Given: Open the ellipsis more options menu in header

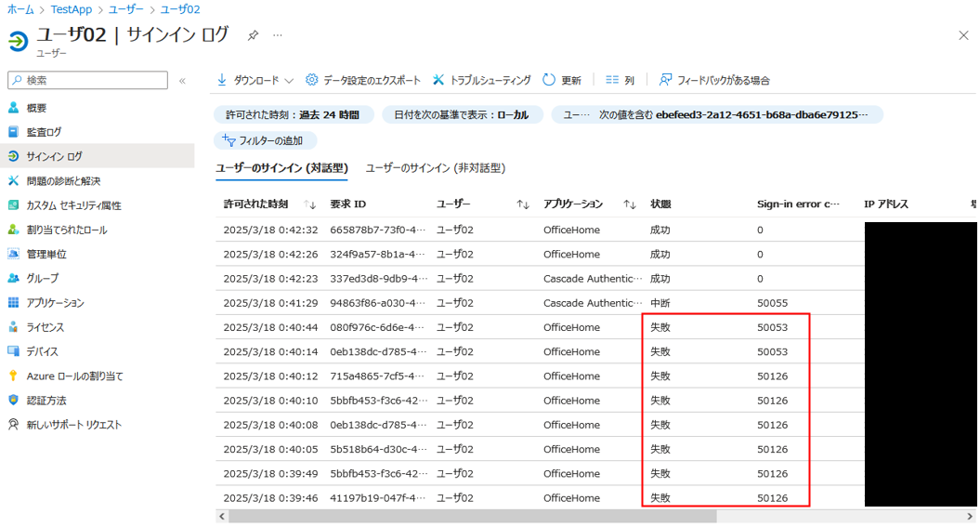Looking at the screenshot, I should [278, 35].
